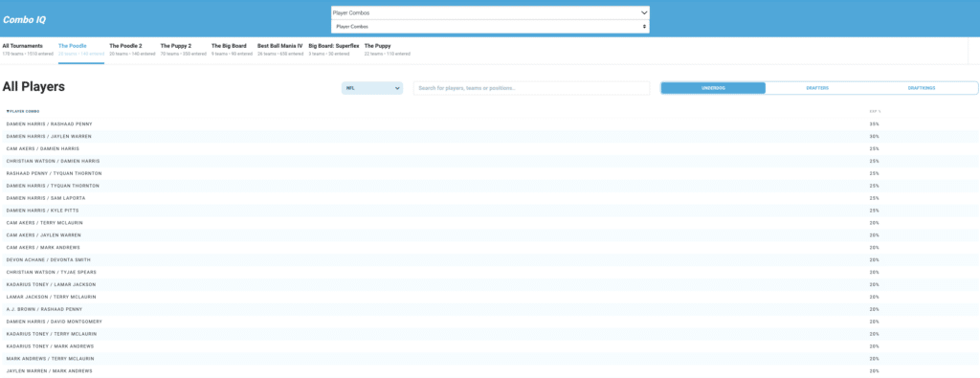Select Christian Watson / Damien Harris row
980x378 pixels.
point(490,161)
